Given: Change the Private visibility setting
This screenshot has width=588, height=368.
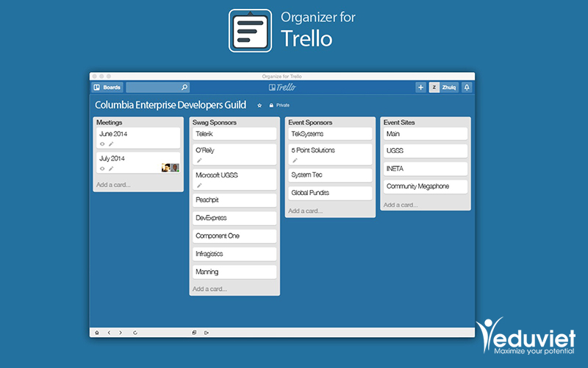Looking at the screenshot, I should point(279,105).
